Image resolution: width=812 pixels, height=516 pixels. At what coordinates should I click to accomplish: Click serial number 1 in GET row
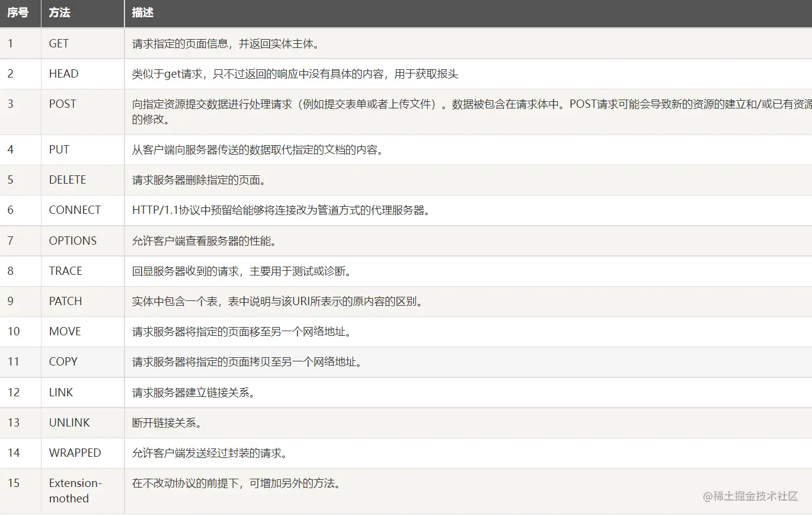10,43
